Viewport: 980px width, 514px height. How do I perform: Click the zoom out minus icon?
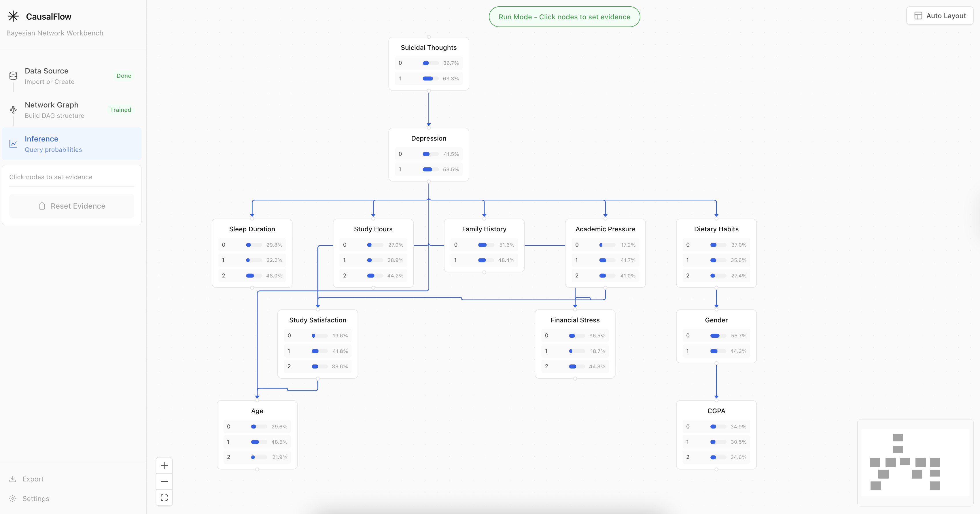[164, 481]
